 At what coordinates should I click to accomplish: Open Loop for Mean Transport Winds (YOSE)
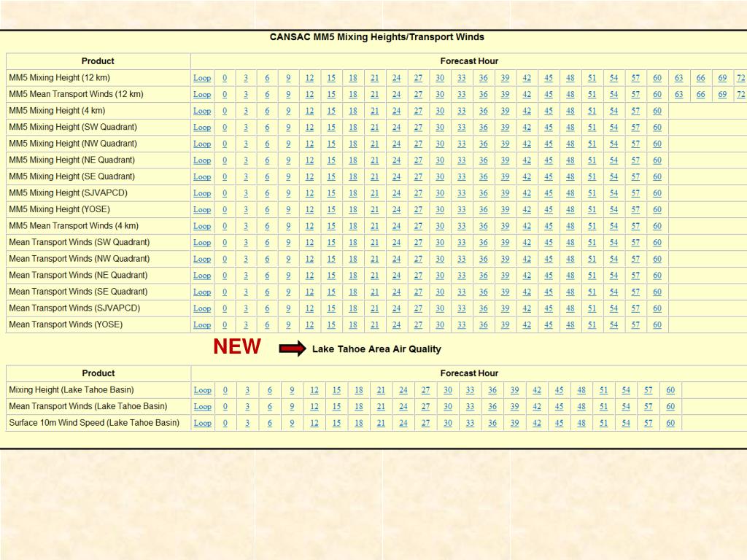point(202,325)
